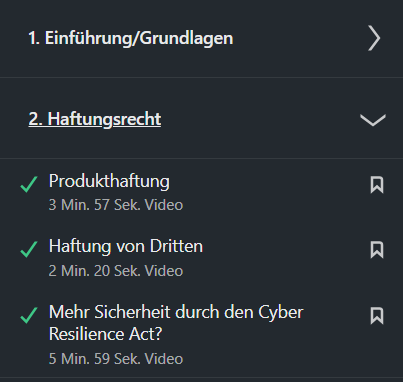Click the 3 Min. 57 Sek. Video label

pyautogui.click(x=116, y=205)
